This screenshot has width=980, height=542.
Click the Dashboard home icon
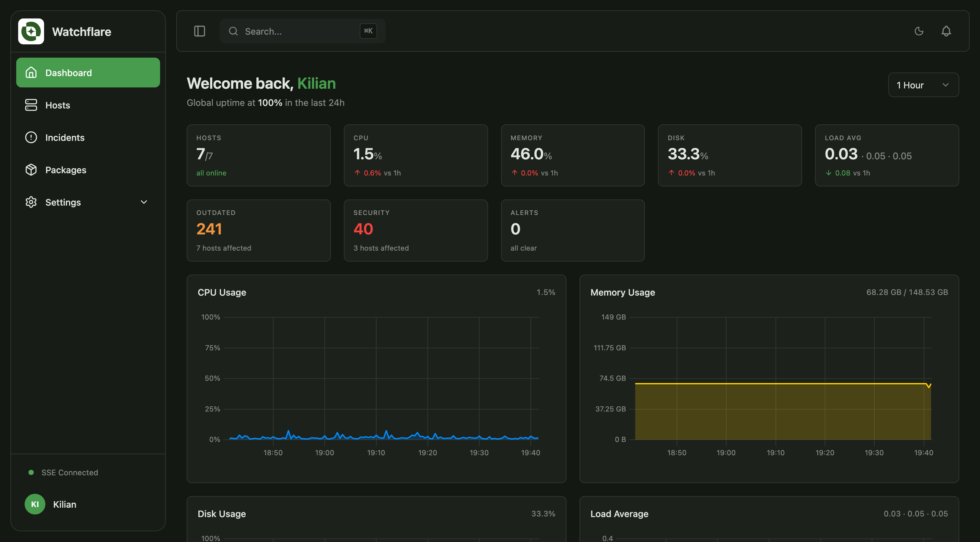31,73
